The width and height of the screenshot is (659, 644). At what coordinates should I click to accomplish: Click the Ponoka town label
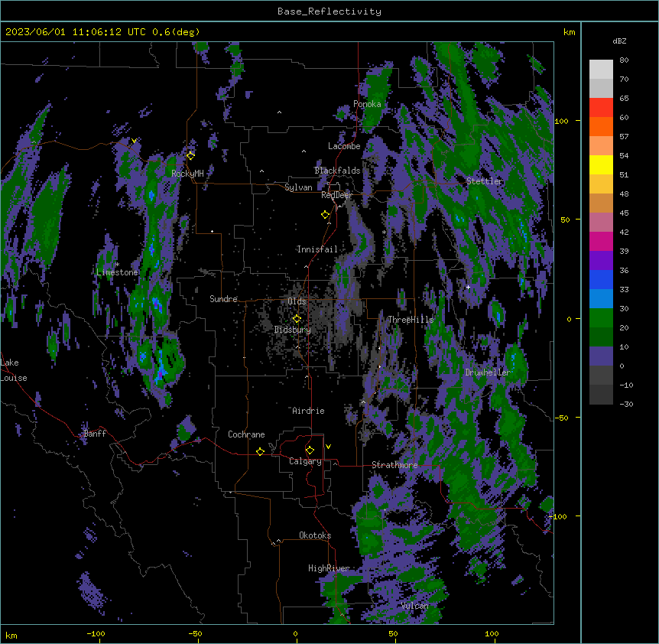point(367,104)
